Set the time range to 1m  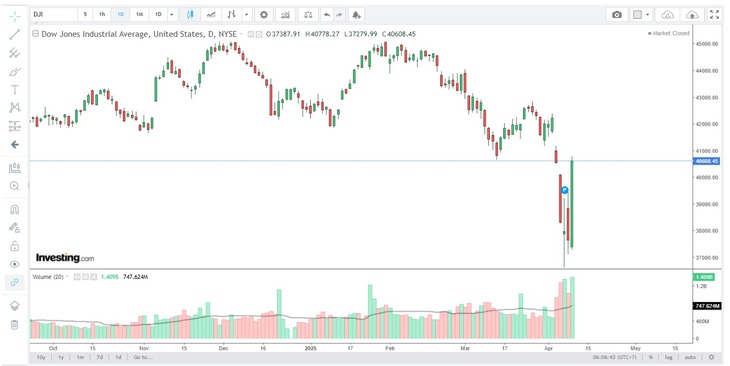coord(81,357)
